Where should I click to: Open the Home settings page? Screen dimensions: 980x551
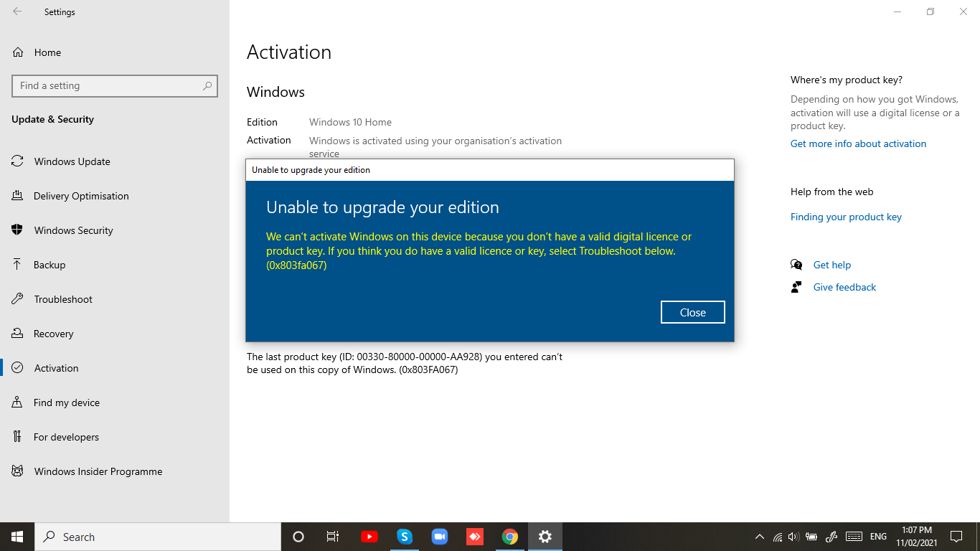click(x=115, y=52)
